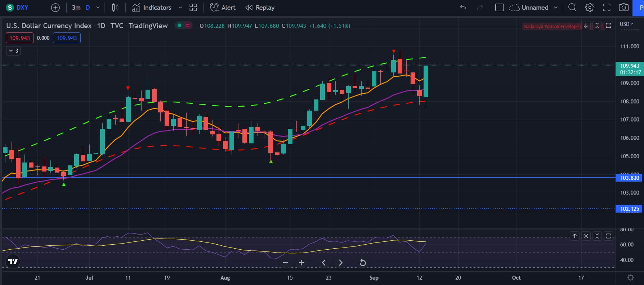Image resolution: width=644 pixels, height=285 pixels.
Task: Click the 109.943 current price label on axis
Action: 630,69
